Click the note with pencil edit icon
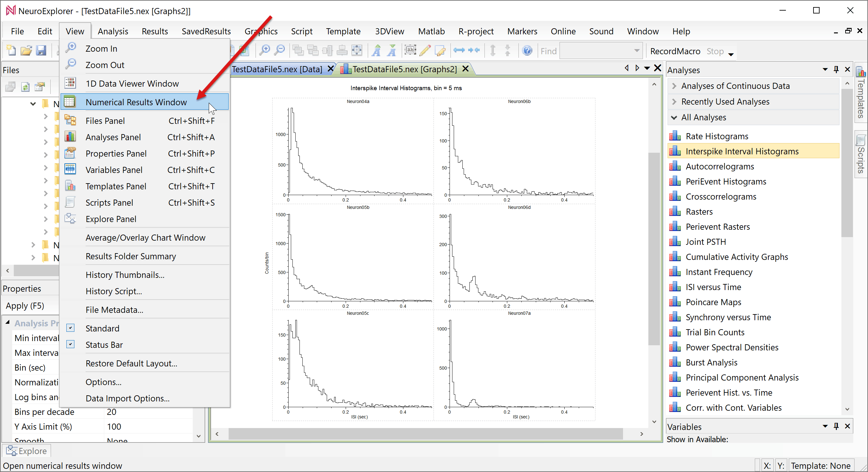The height and width of the screenshot is (472, 868). pyautogui.click(x=440, y=51)
